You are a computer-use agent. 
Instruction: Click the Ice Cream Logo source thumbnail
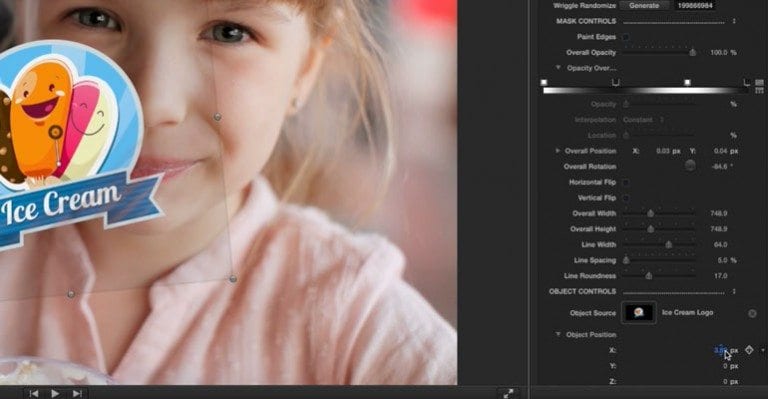[x=639, y=312]
